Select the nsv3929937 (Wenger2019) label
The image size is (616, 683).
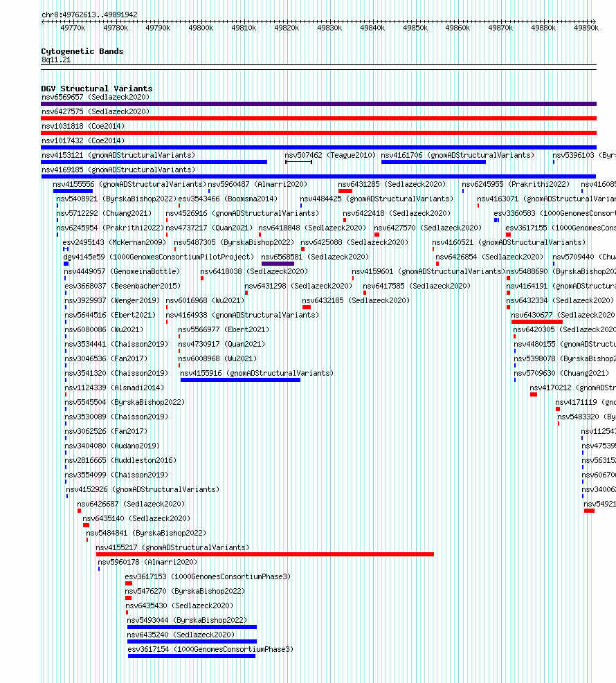point(112,300)
